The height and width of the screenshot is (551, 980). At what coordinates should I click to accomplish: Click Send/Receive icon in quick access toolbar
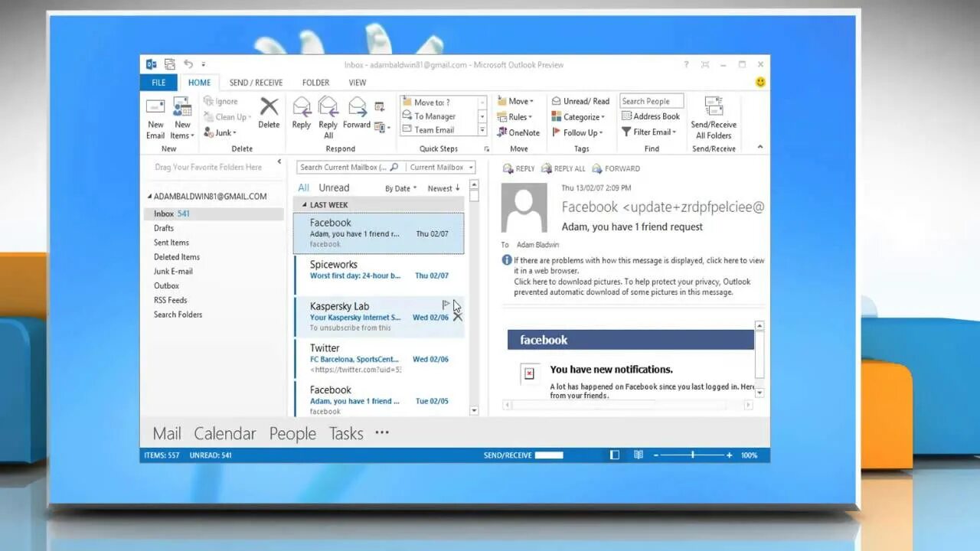[170, 65]
